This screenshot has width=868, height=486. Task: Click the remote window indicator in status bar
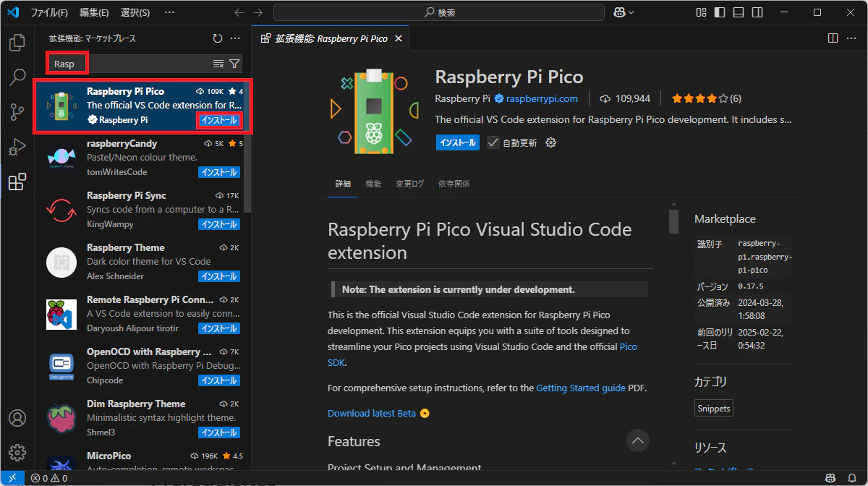tap(12, 478)
